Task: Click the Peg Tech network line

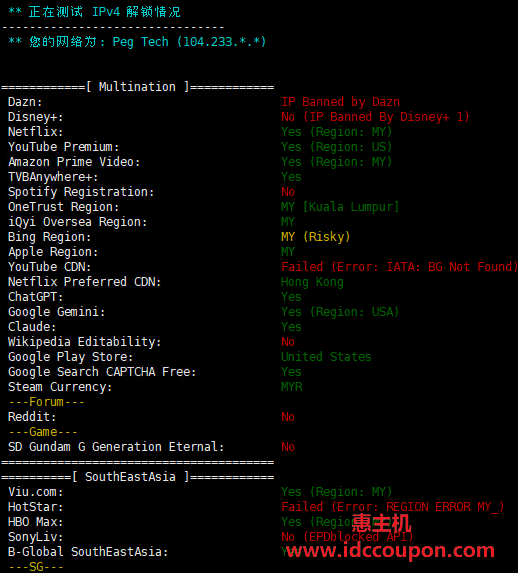Action: click(x=137, y=42)
